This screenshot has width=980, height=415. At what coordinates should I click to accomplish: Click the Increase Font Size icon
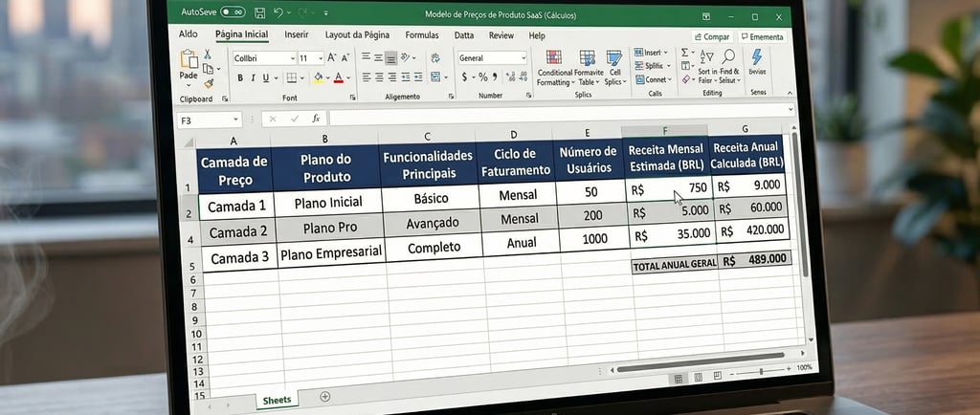[x=332, y=58]
